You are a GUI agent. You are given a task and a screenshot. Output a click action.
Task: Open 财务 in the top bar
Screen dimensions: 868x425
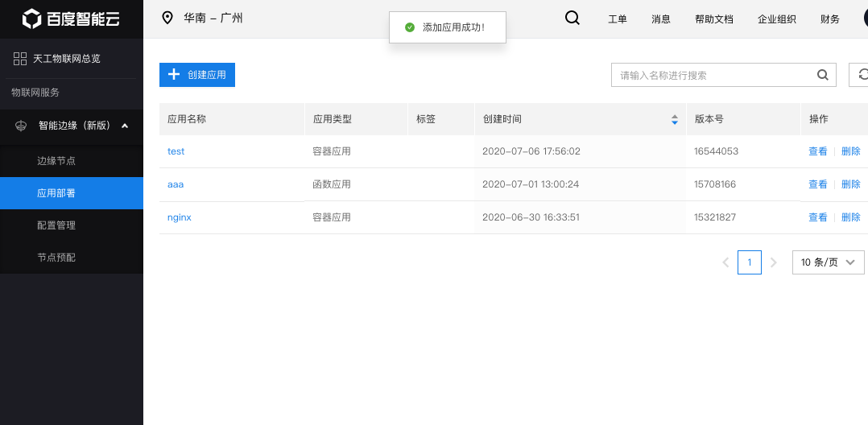(830, 19)
